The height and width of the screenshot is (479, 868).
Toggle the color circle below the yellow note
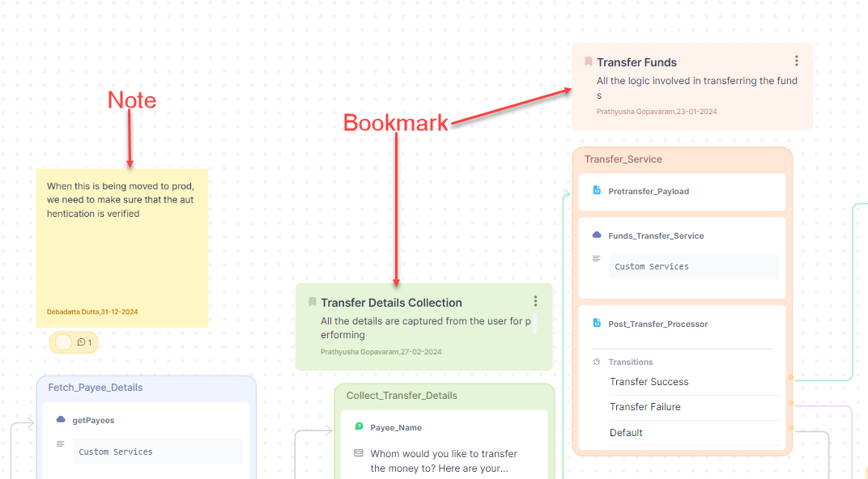coord(63,342)
